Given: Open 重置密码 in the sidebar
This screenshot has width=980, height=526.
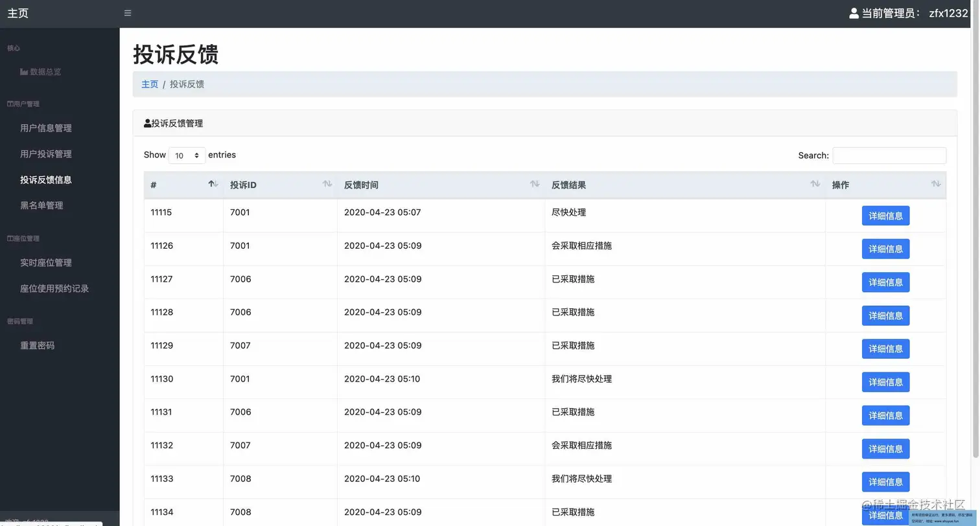Looking at the screenshot, I should 38,346.
